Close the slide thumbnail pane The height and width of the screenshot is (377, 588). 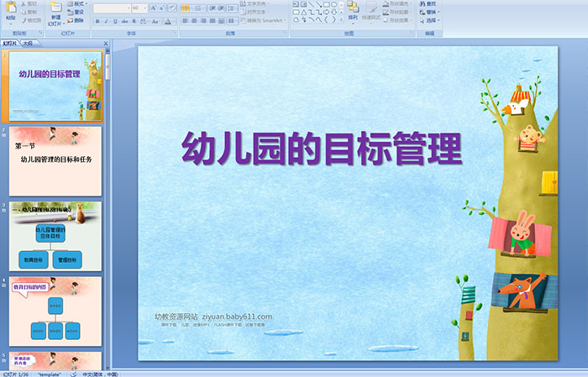(106, 44)
